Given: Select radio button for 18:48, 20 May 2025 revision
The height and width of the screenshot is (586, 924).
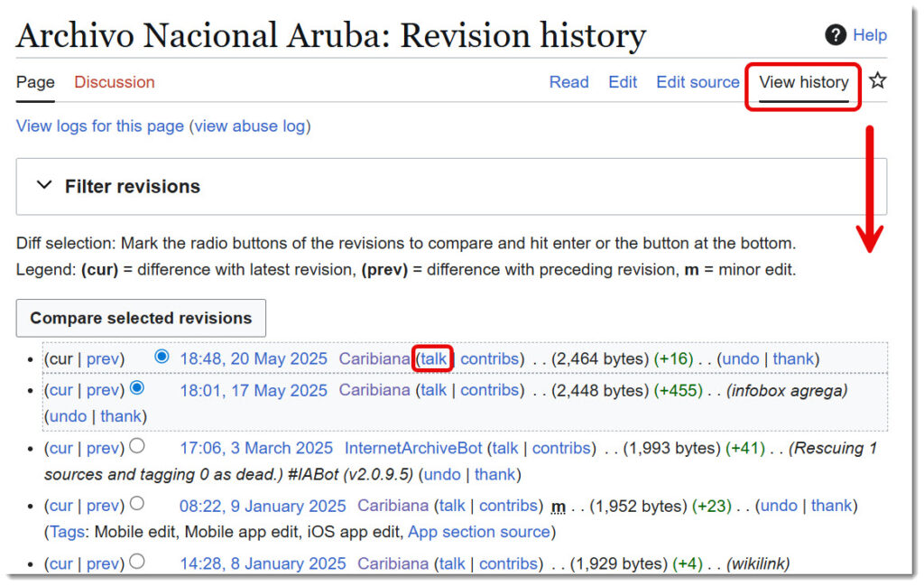Looking at the screenshot, I should [x=162, y=357].
